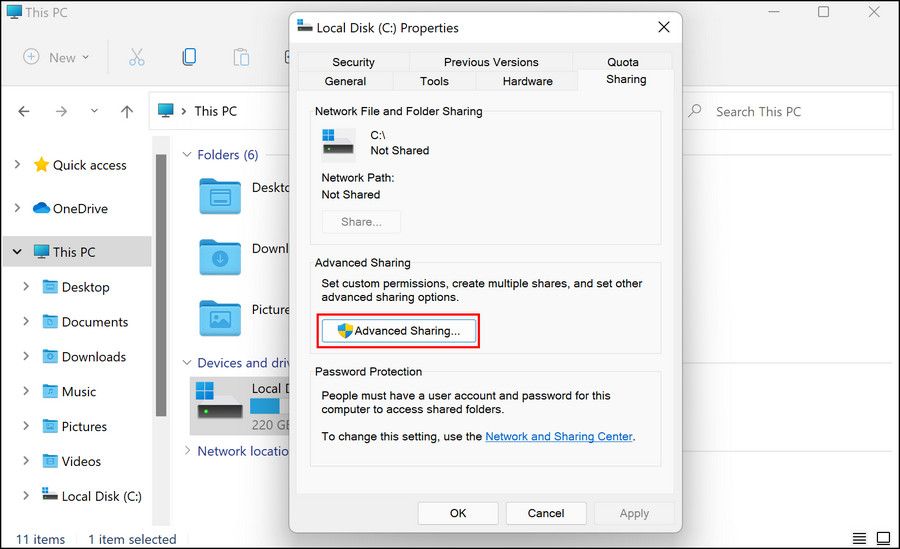Image resolution: width=900 pixels, height=549 pixels.
Task: Select Documents folder in sidebar
Action: pos(86,322)
